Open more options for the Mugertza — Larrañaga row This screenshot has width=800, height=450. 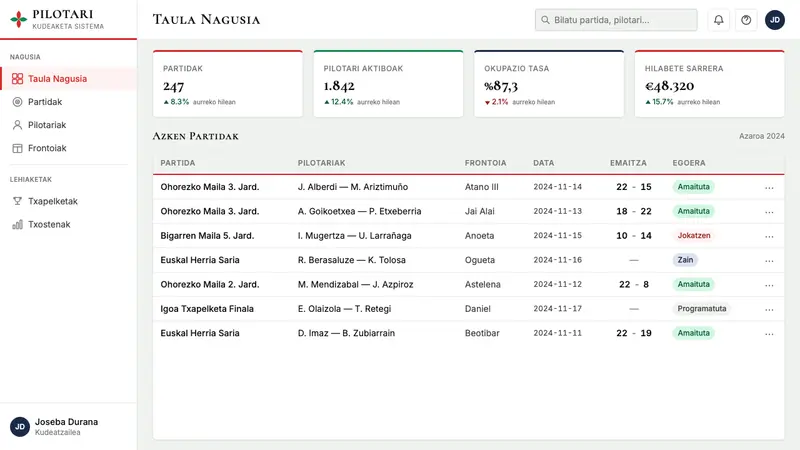[x=769, y=236]
